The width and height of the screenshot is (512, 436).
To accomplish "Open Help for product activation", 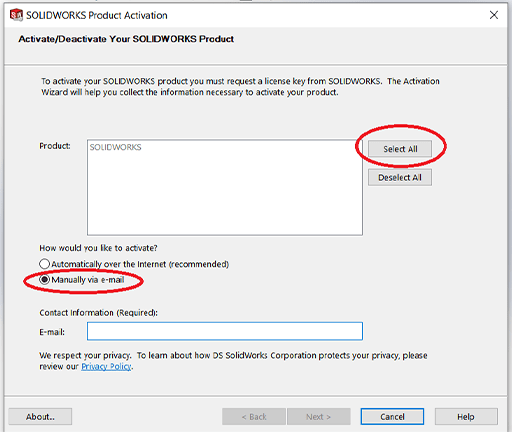I will (466, 417).
